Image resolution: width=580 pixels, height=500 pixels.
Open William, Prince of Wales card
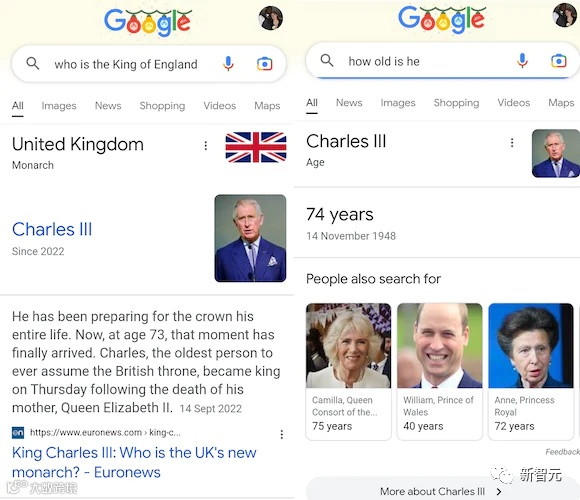439,371
